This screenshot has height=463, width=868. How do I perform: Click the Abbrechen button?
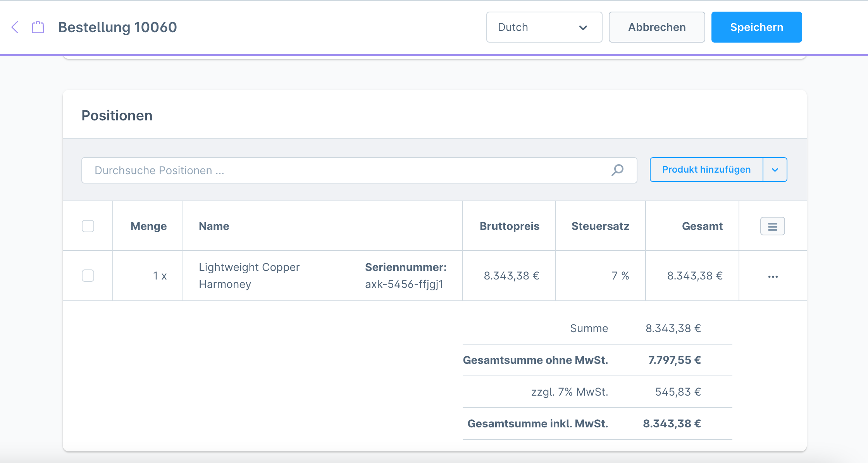coord(657,27)
